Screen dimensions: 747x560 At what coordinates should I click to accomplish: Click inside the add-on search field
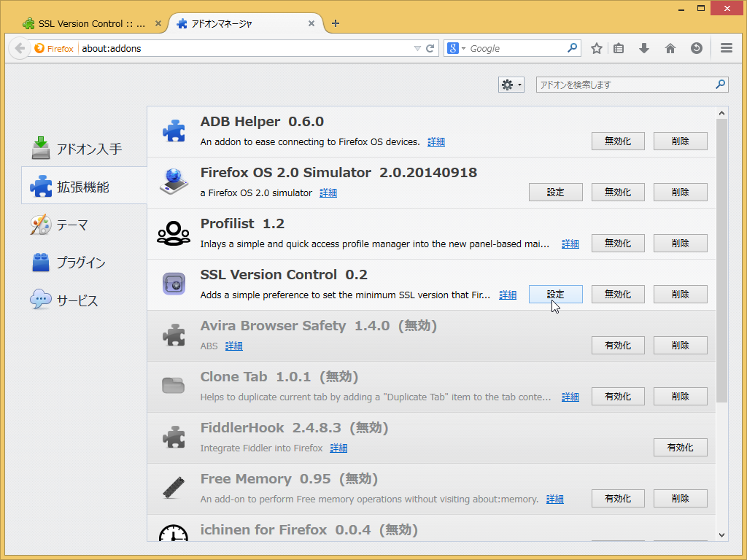click(x=627, y=84)
